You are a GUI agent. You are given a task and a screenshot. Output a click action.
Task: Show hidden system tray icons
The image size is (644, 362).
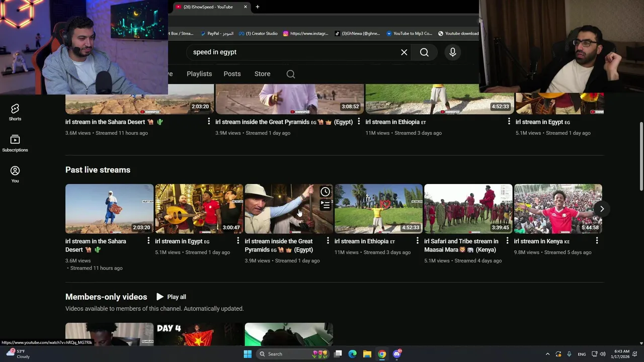547,354
